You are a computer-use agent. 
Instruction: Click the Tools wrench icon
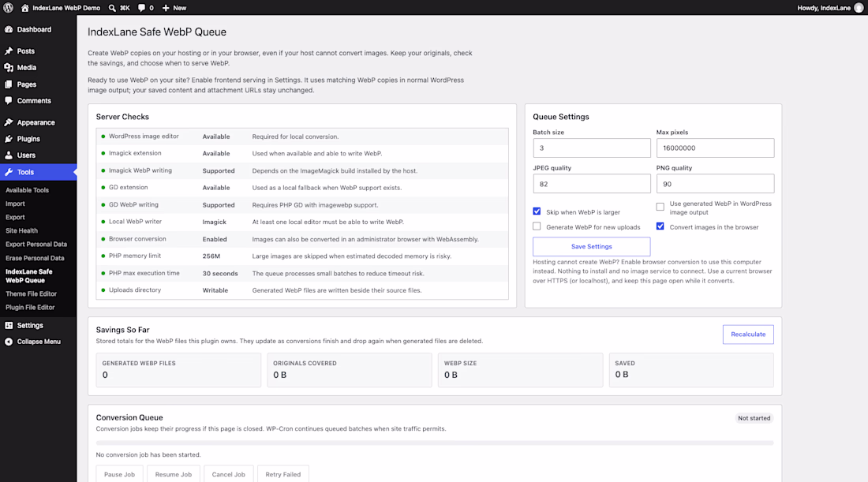click(x=9, y=172)
